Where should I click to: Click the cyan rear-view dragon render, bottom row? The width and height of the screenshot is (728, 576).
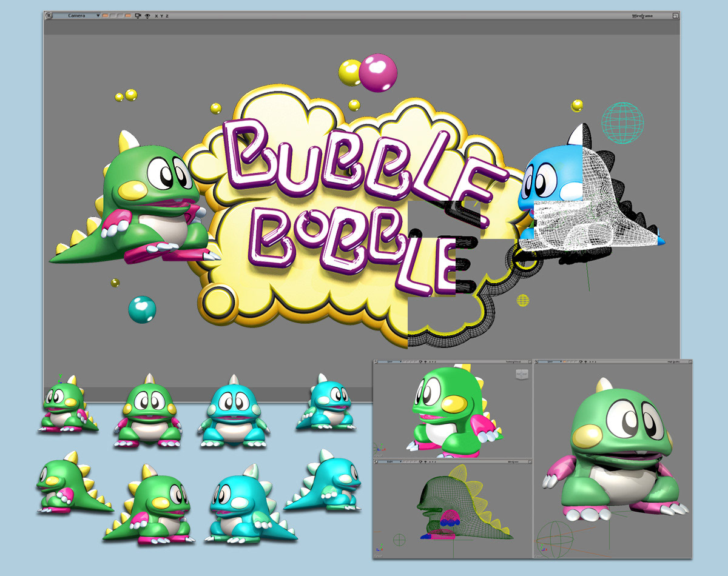click(x=323, y=480)
